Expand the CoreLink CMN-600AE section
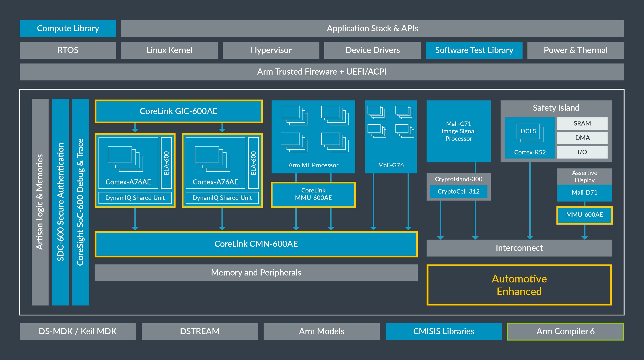 point(255,244)
